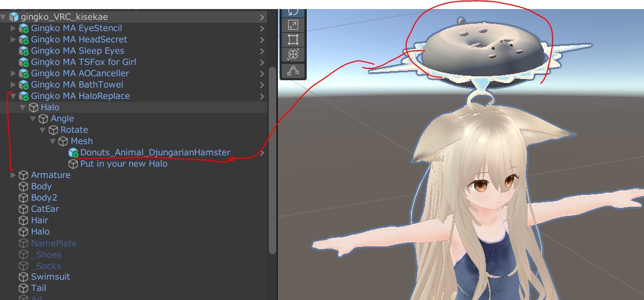
Task: Click the Gingko MA TSFox prefab icon
Action: click(24, 62)
